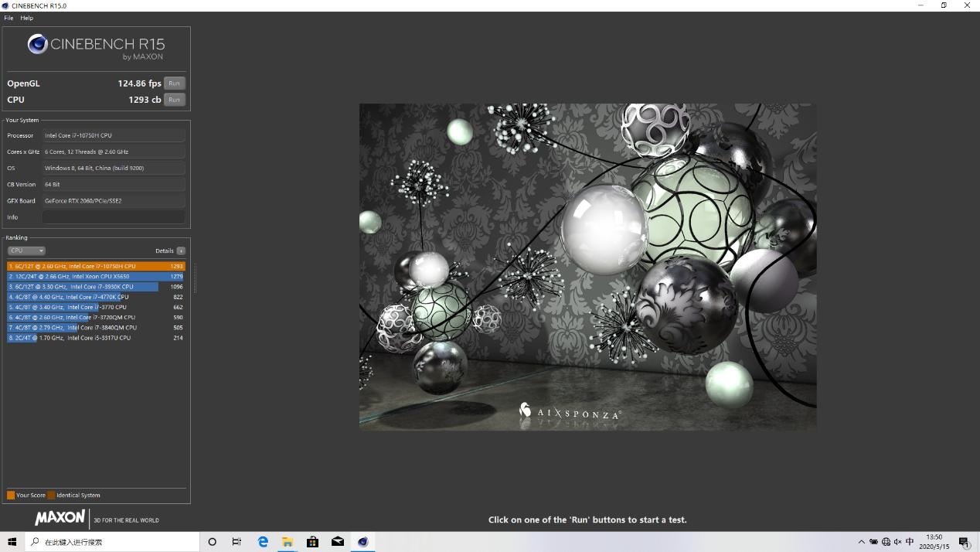980x552 pixels.
Task: Toggle the ranking Details button
Action: (x=181, y=250)
